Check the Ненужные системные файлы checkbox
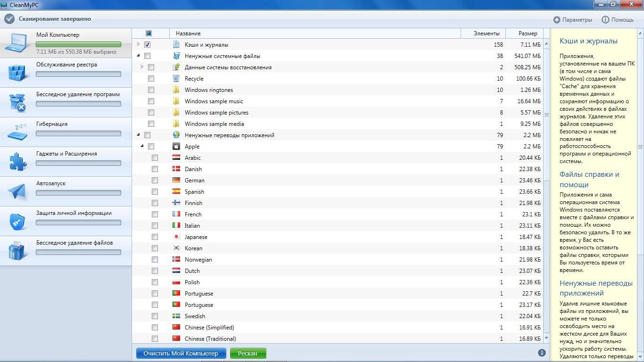 tap(148, 56)
